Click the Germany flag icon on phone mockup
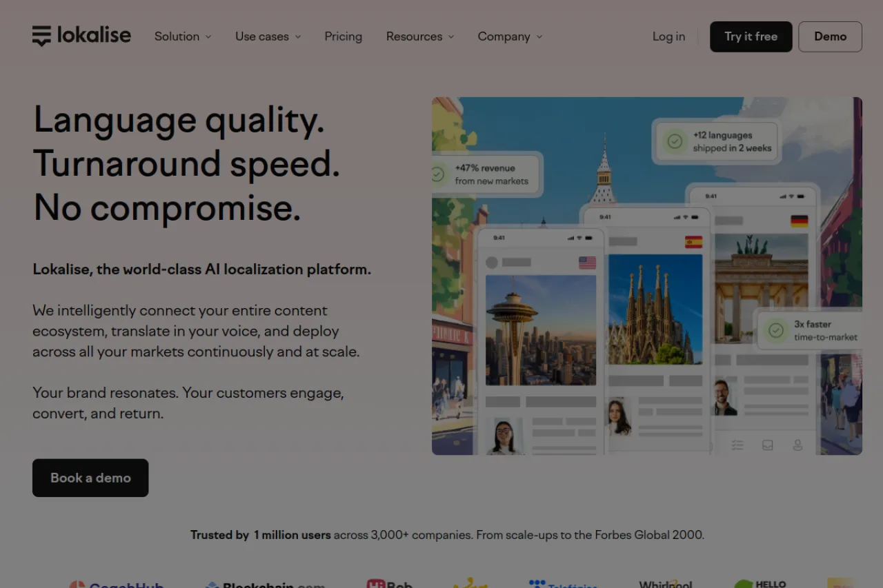 point(800,221)
